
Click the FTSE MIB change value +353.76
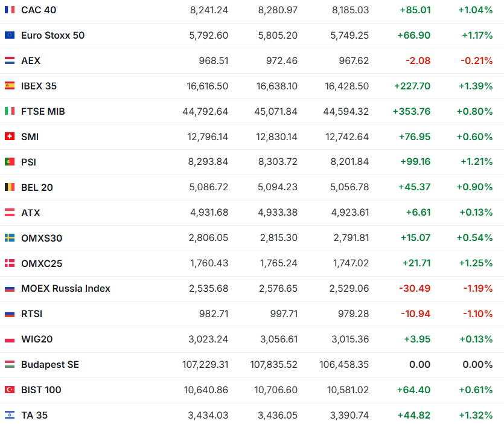tap(412, 112)
